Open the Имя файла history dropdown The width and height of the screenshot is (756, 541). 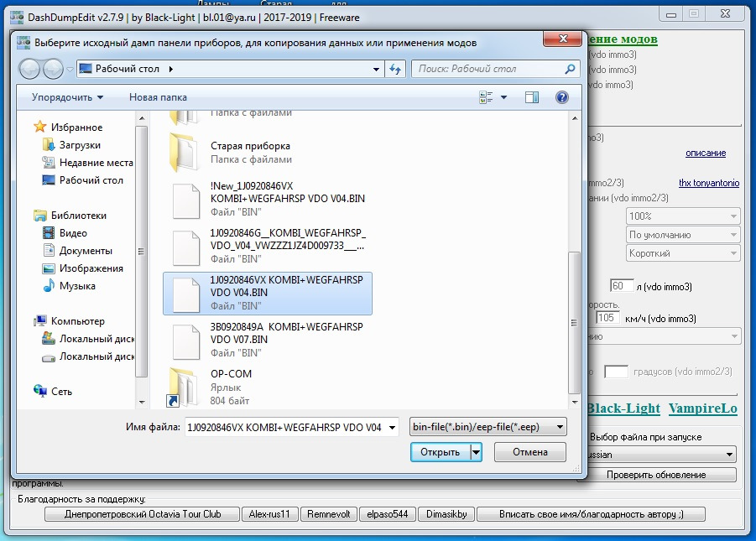tap(393, 427)
